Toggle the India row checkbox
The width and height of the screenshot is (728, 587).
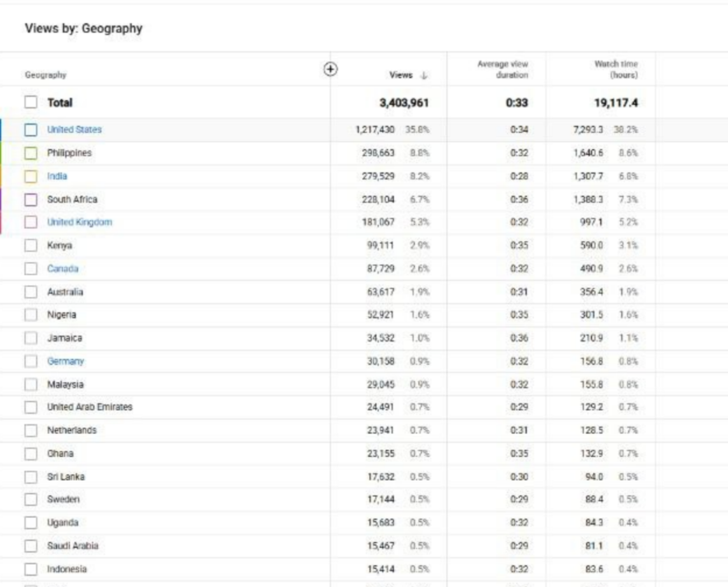pos(31,176)
